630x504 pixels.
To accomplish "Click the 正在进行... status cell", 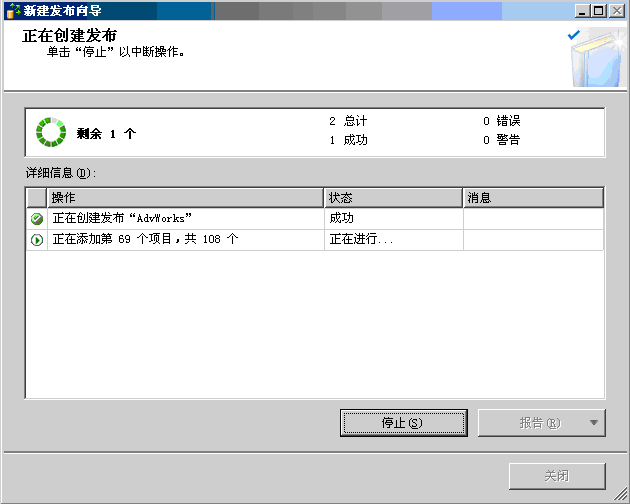I will pyautogui.click(x=393, y=240).
